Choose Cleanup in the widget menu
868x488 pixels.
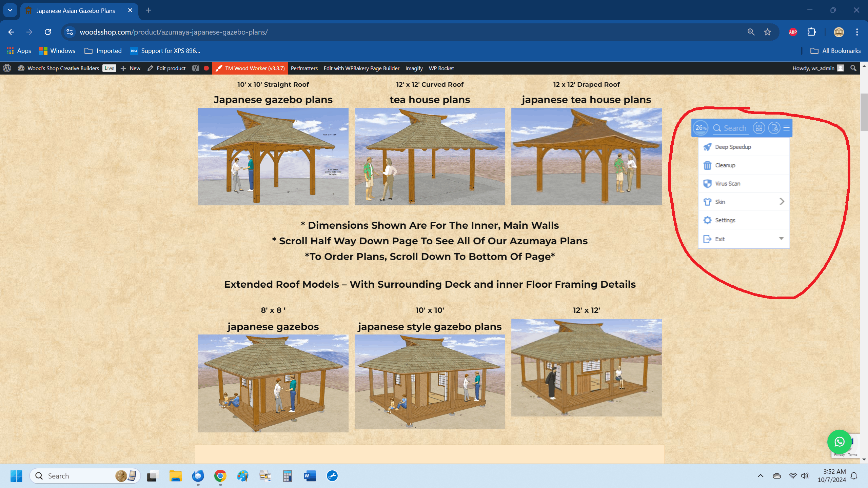[744, 165]
